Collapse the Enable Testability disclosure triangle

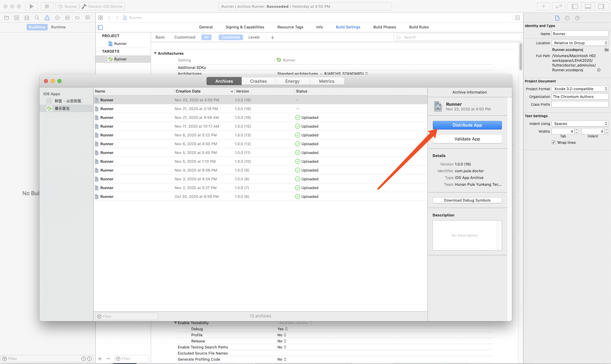[175, 323]
